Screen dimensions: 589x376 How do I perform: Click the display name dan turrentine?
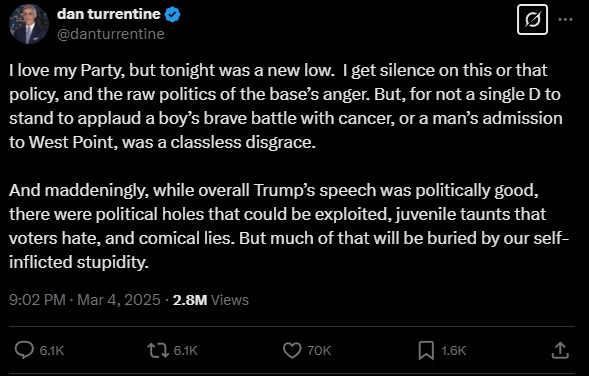(x=109, y=14)
